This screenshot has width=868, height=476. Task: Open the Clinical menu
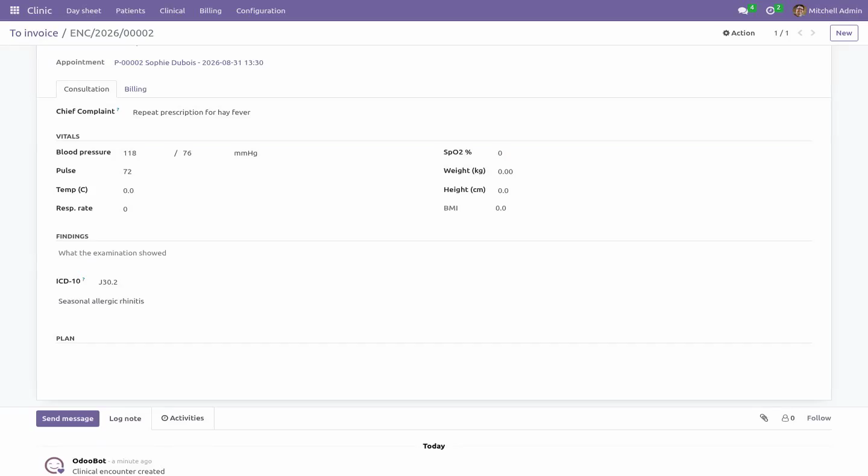pos(172,10)
